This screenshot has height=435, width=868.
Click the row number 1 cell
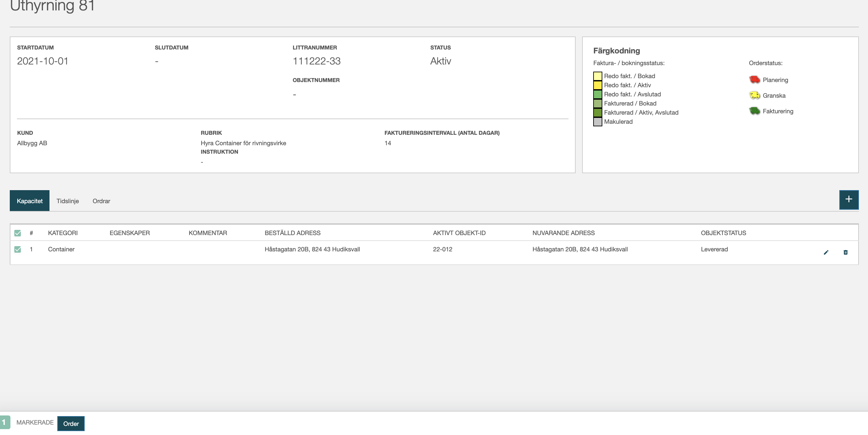coord(31,249)
